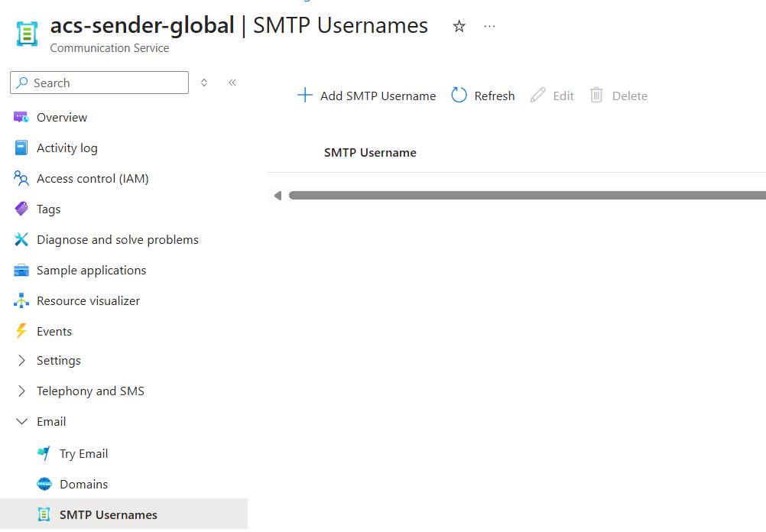766x532 pixels.
Task: Click the Delete trash can icon
Action: pos(596,96)
